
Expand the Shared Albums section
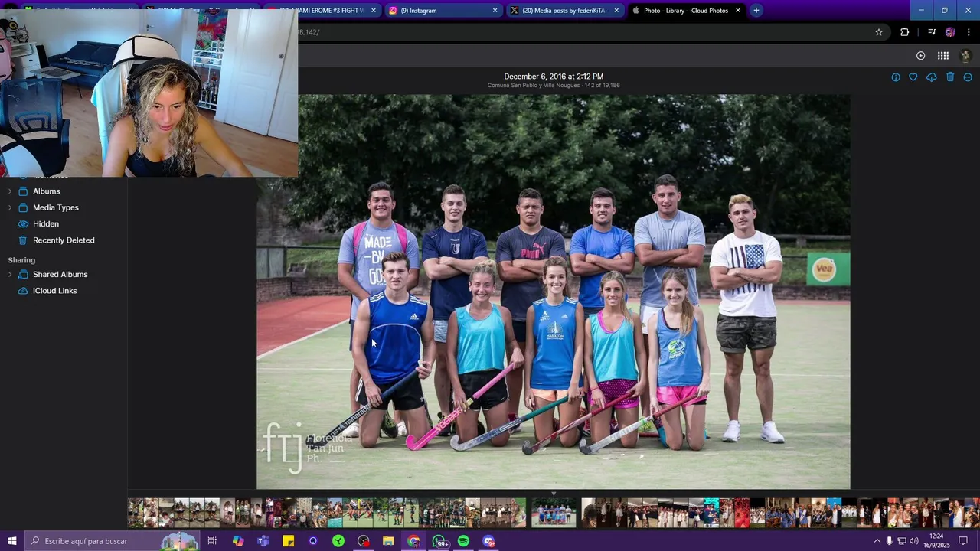pos(10,274)
